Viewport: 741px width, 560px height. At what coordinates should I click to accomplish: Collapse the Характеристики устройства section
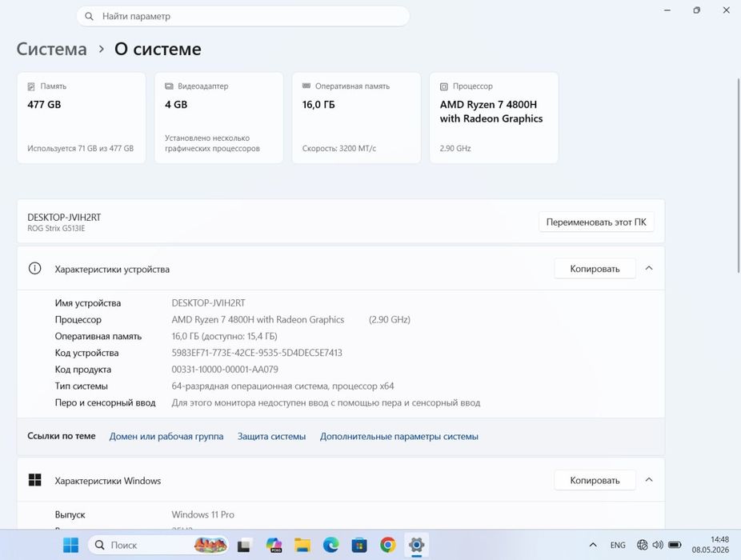(x=649, y=269)
